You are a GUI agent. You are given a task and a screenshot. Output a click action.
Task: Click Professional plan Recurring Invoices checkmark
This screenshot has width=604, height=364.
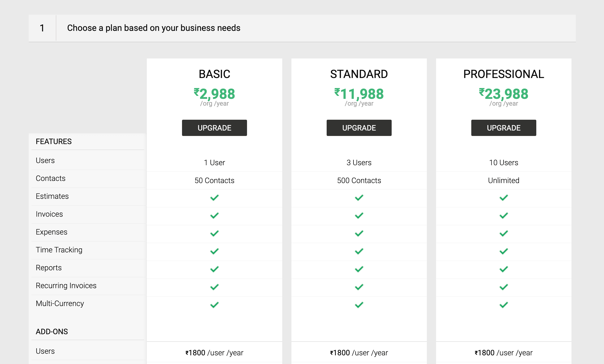(x=504, y=287)
